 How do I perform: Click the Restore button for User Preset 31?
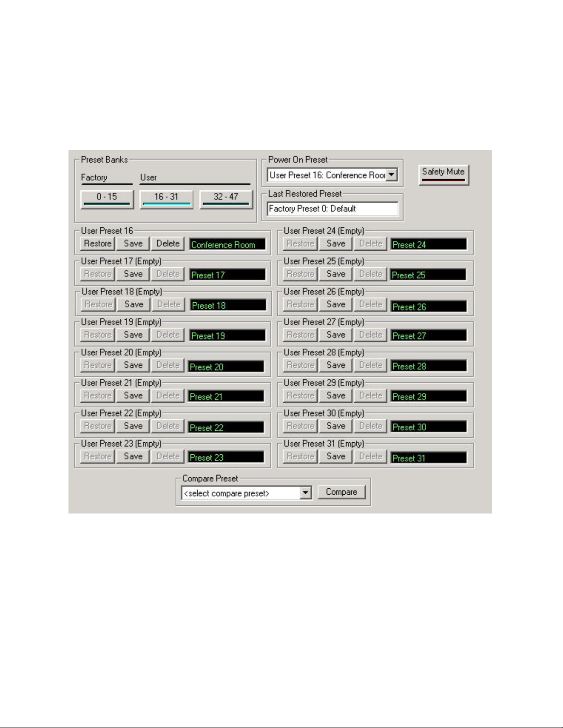click(301, 456)
